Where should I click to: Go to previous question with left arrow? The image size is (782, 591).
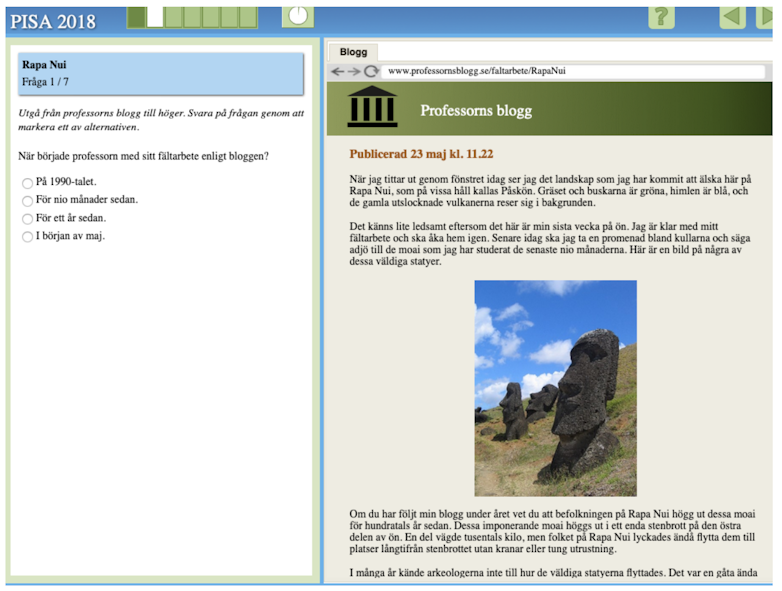pyautogui.click(x=733, y=16)
